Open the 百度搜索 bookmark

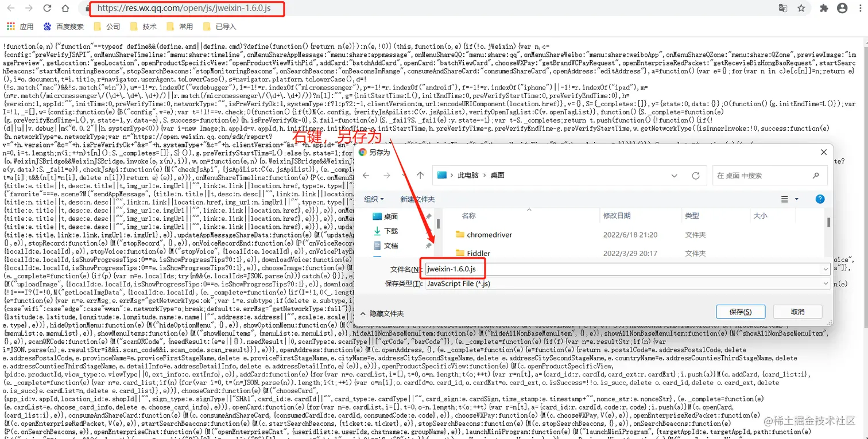pyautogui.click(x=63, y=26)
